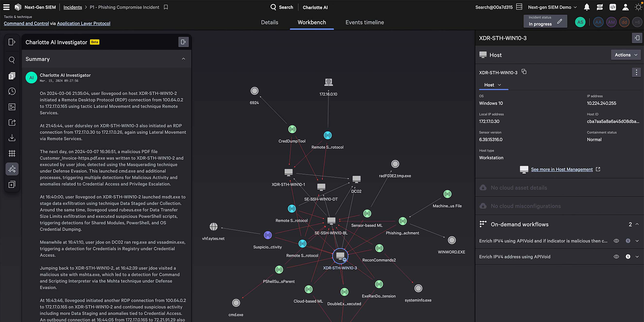Expand the Host dropdown under XDR-STH-WIN10-3
The width and height of the screenshot is (644, 322).
(x=493, y=85)
